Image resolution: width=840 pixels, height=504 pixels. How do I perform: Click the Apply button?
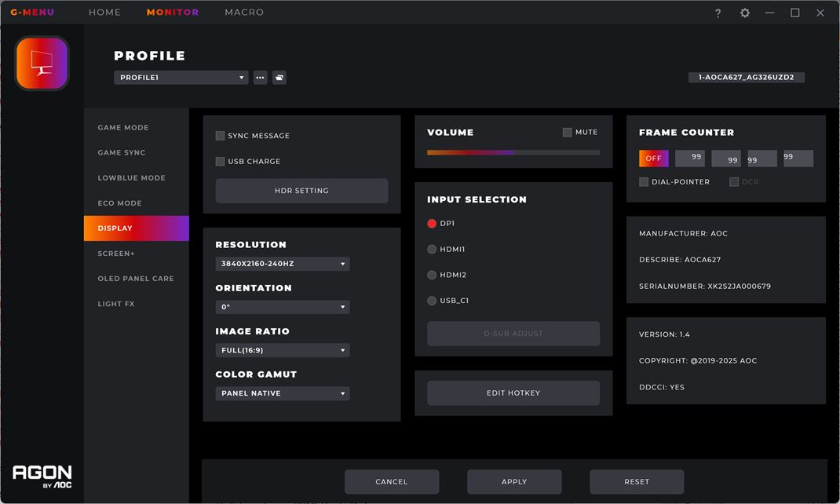(514, 481)
